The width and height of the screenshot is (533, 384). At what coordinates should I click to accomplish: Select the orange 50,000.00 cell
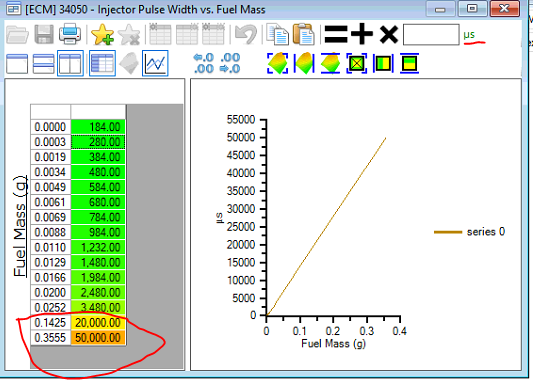(98, 338)
